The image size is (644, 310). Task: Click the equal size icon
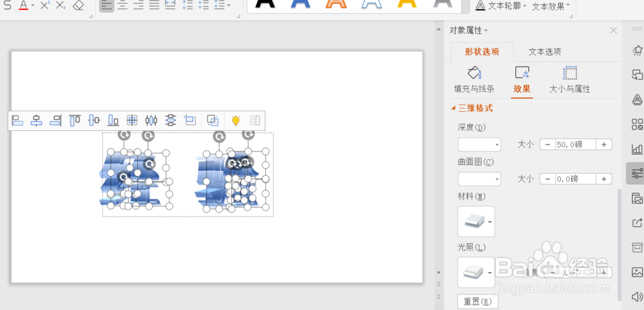coord(189,121)
